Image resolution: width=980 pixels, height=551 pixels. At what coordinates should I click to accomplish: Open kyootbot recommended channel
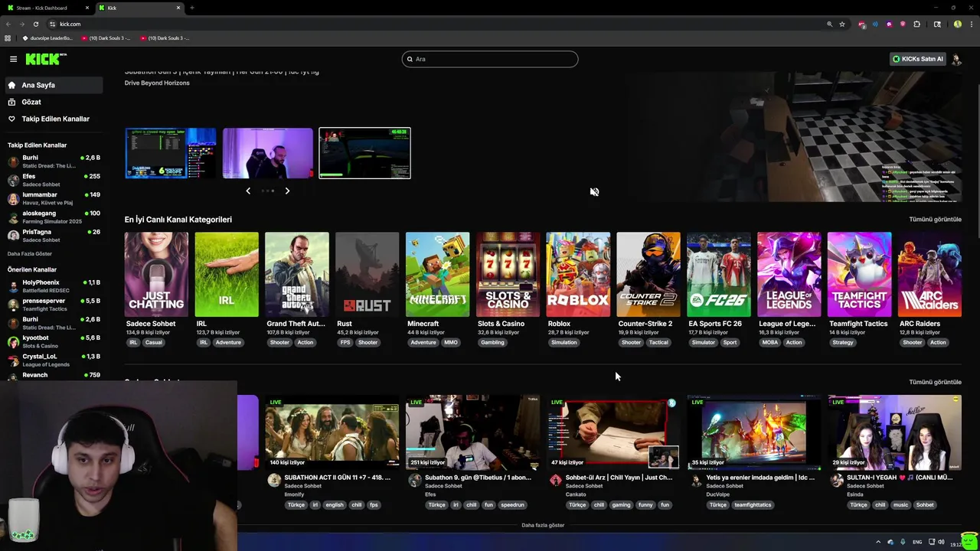click(x=54, y=341)
